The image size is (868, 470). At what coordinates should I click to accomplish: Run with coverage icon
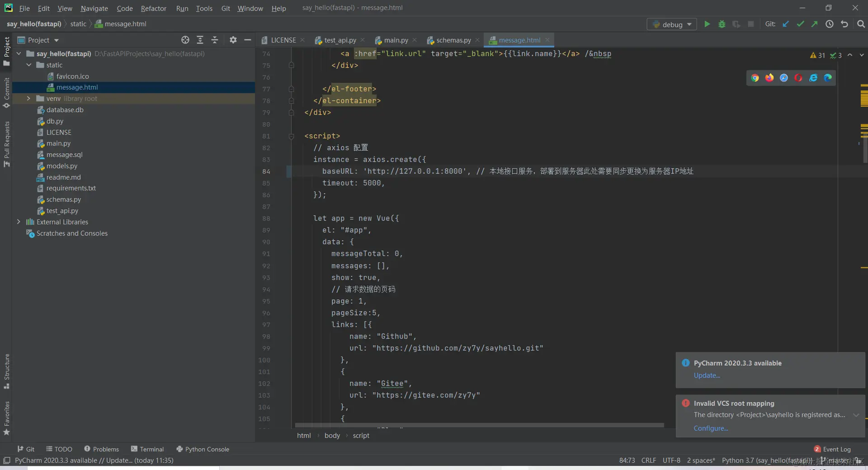pos(736,24)
